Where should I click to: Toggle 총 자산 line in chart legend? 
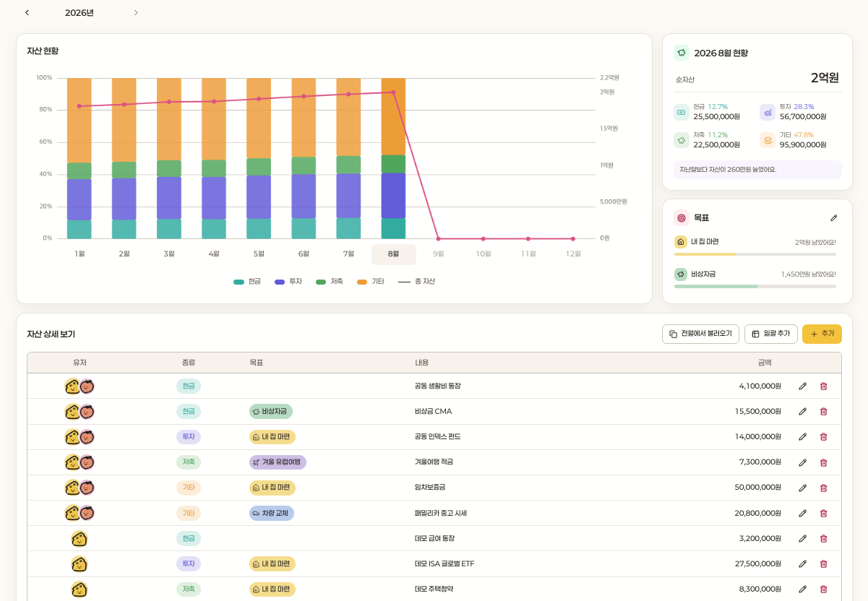417,281
